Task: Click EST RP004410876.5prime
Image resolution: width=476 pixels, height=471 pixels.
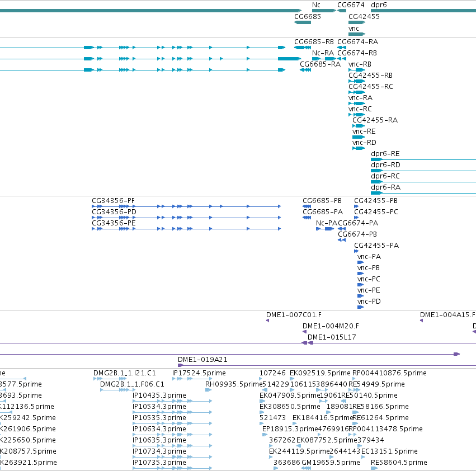Action: coord(389,373)
